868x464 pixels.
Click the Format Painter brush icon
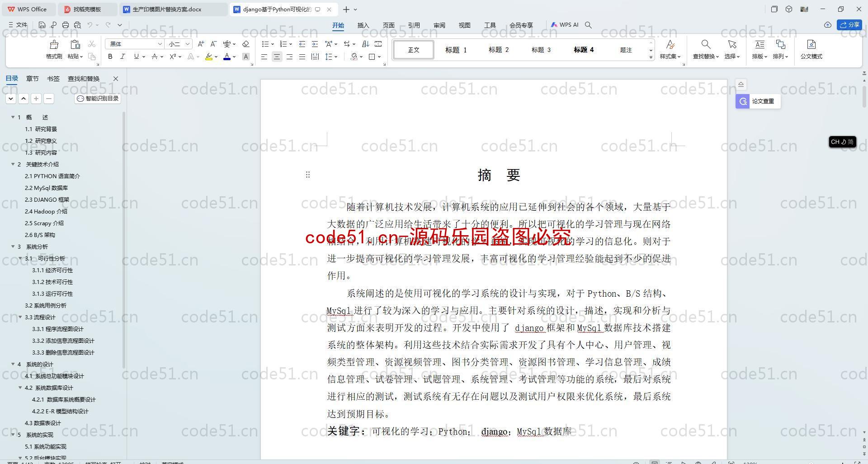tap(54, 44)
